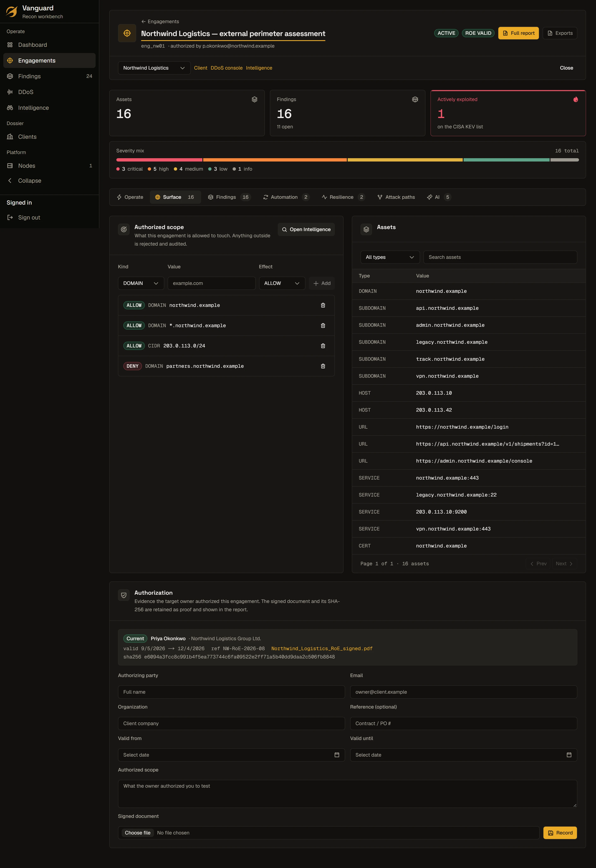Go to DDoS in the sidebar
Screen dimensions: 596x868
point(49,92)
